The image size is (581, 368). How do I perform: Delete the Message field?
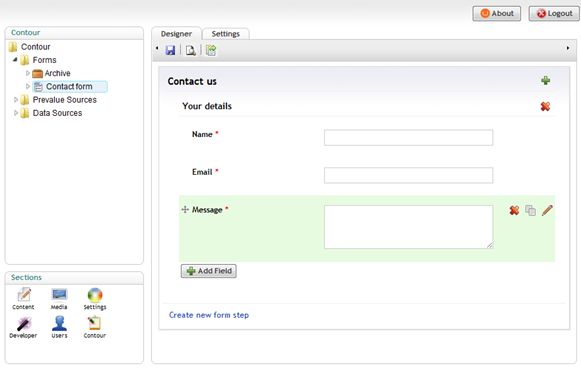click(514, 210)
